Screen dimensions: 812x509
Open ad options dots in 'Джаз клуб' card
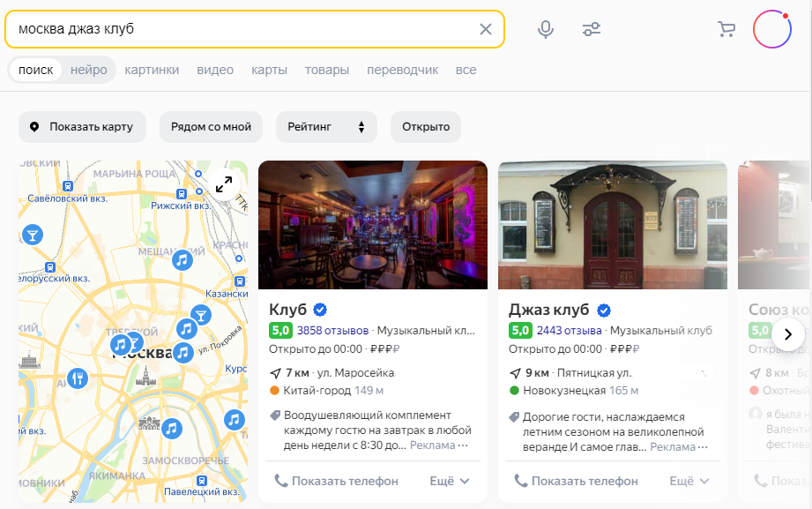(x=703, y=446)
